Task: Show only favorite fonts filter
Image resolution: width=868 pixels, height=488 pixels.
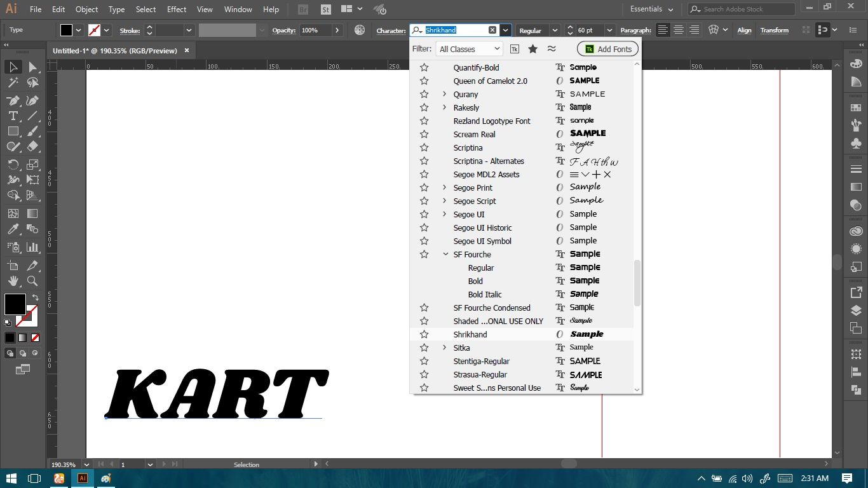Action: (x=532, y=49)
